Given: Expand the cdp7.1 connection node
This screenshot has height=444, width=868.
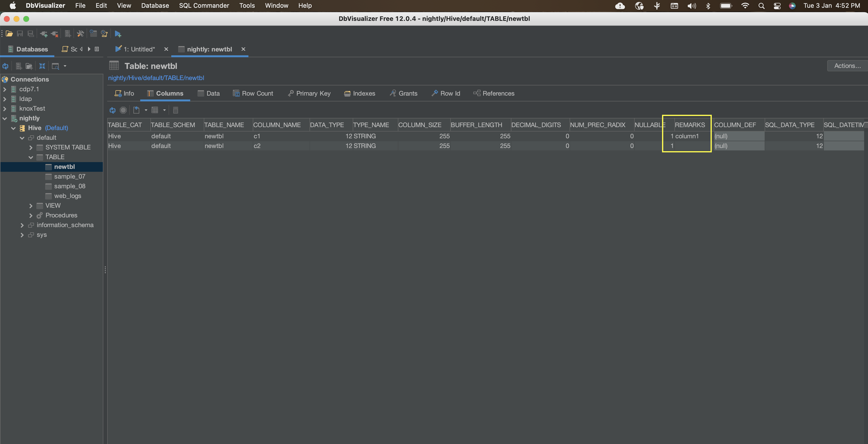Looking at the screenshot, I should click(5, 89).
